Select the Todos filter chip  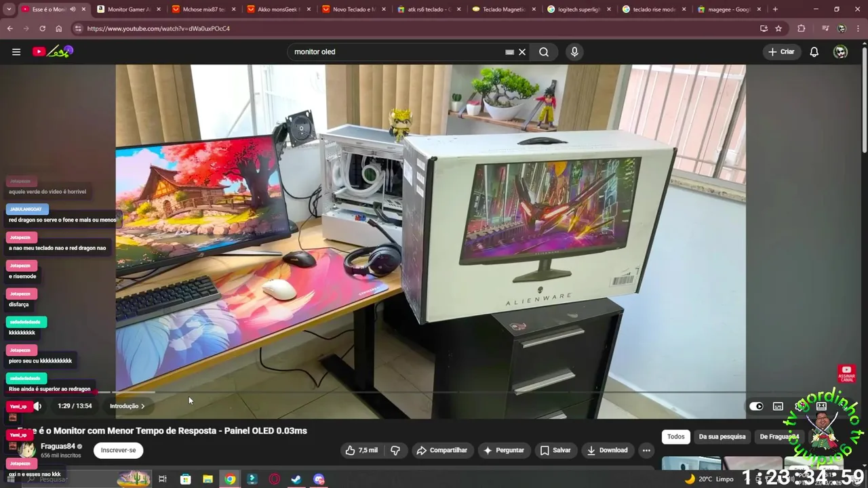click(676, 436)
